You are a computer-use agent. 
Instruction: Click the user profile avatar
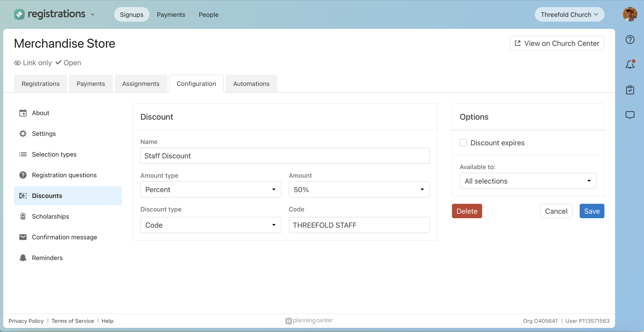coord(630,14)
